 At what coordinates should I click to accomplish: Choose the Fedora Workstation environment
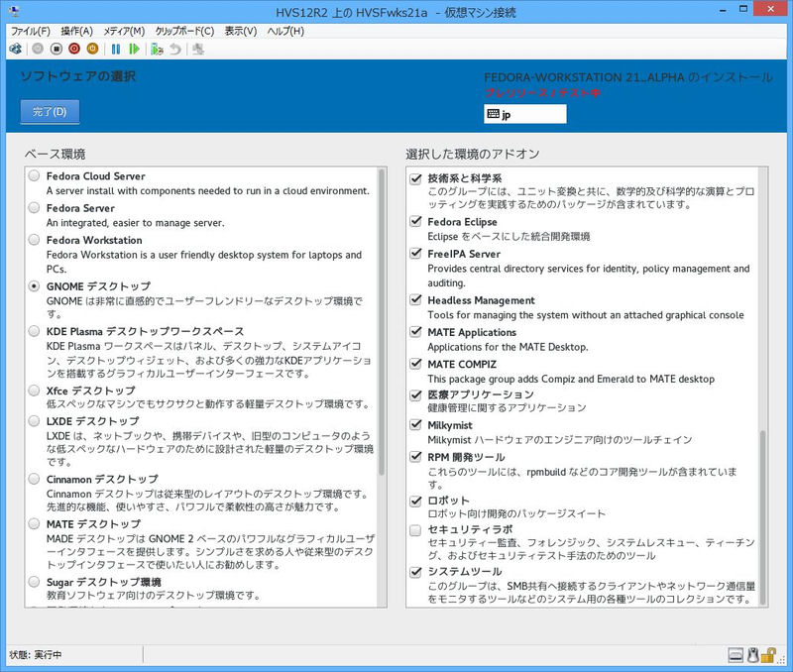tap(34, 240)
